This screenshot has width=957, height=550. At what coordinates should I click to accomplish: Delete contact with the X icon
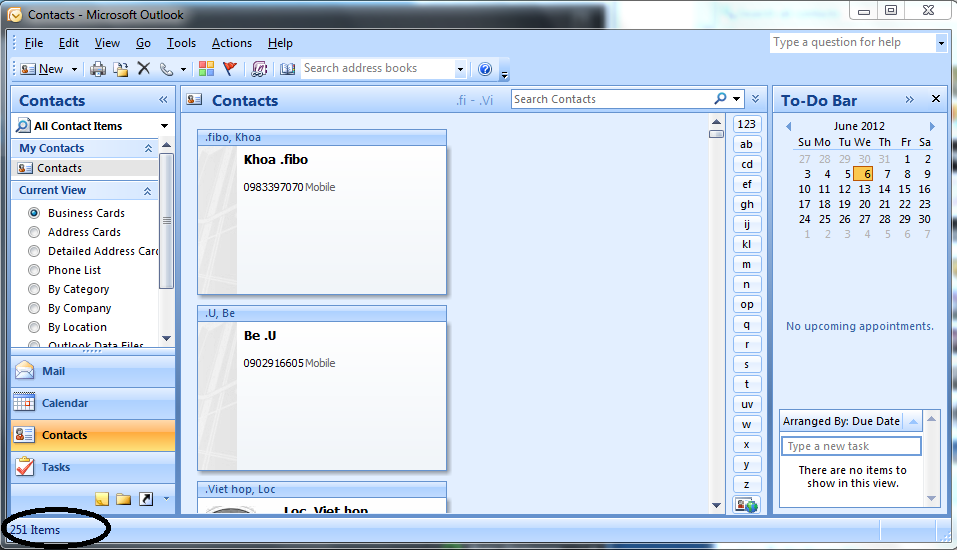144,68
